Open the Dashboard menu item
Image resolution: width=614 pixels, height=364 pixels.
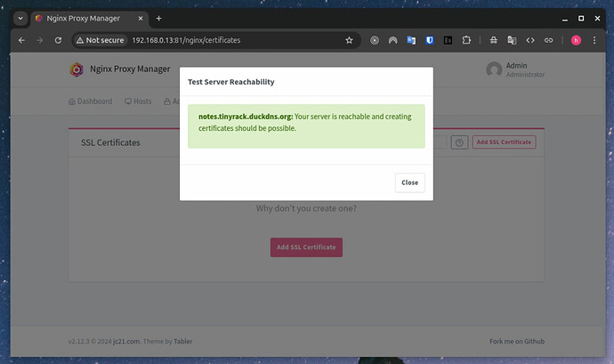click(x=91, y=101)
